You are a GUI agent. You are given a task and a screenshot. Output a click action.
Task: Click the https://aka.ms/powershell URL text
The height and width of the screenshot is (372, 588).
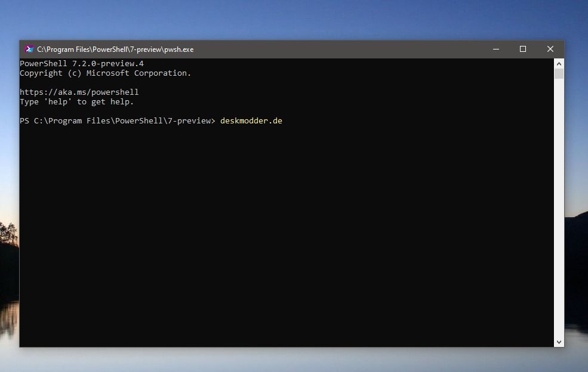79,92
